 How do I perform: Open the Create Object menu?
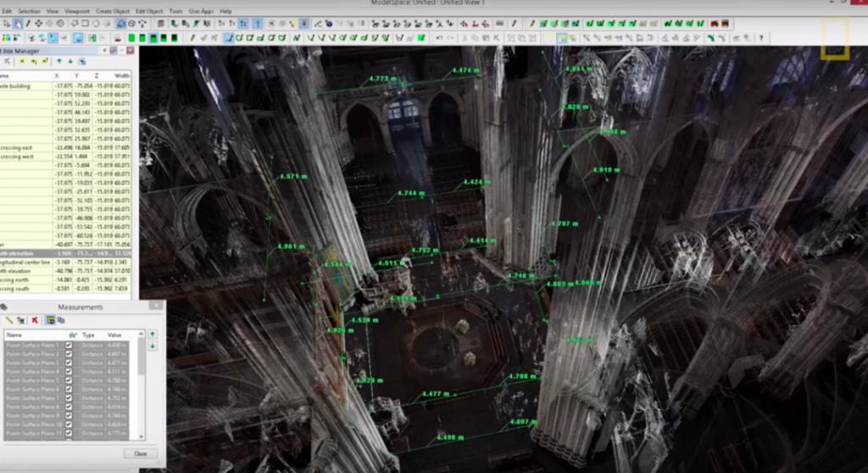pyautogui.click(x=113, y=11)
